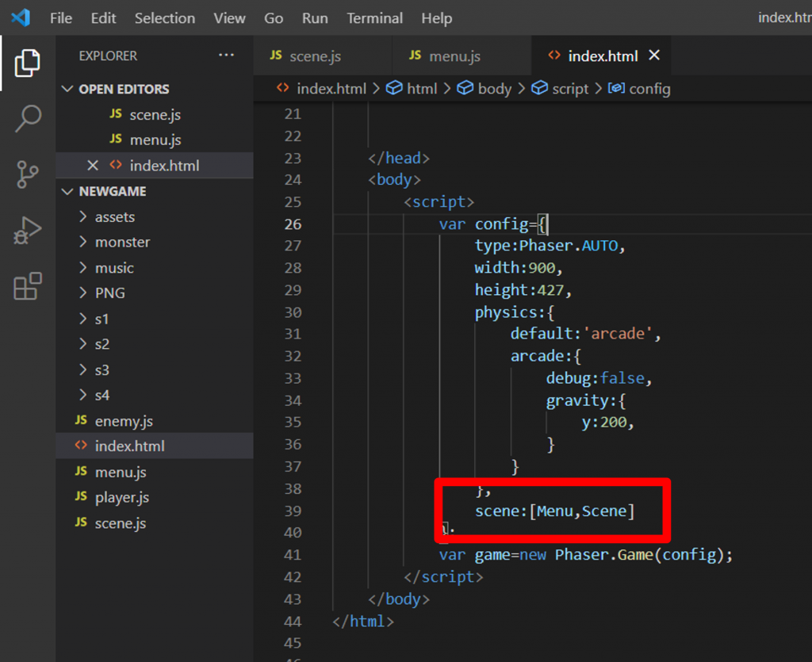Image resolution: width=812 pixels, height=662 pixels.
Task: Click line number 41 in gutter
Action: pos(293,555)
